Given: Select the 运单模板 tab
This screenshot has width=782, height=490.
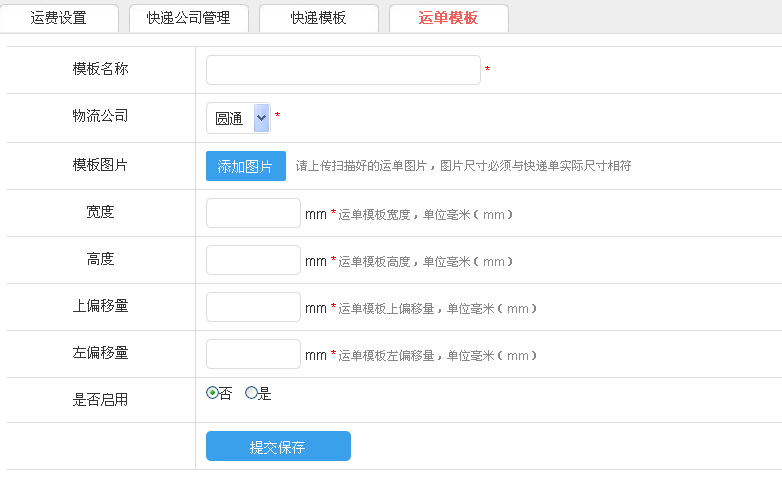Looking at the screenshot, I should pyautogui.click(x=448, y=18).
